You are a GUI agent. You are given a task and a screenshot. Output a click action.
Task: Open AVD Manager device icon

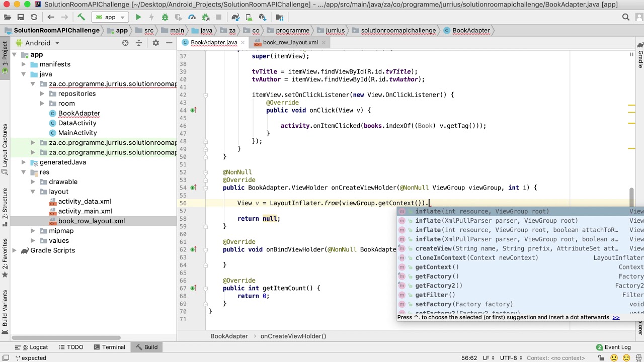pos(249,17)
